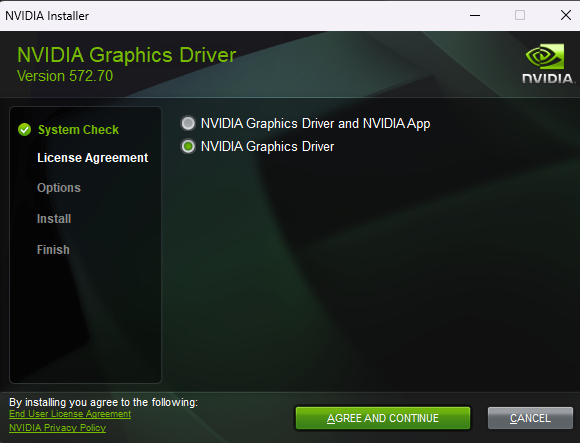Viewport: 580px width, 443px height.
Task: Click Agree and Continue button
Action: pyautogui.click(x=383, y=418)
